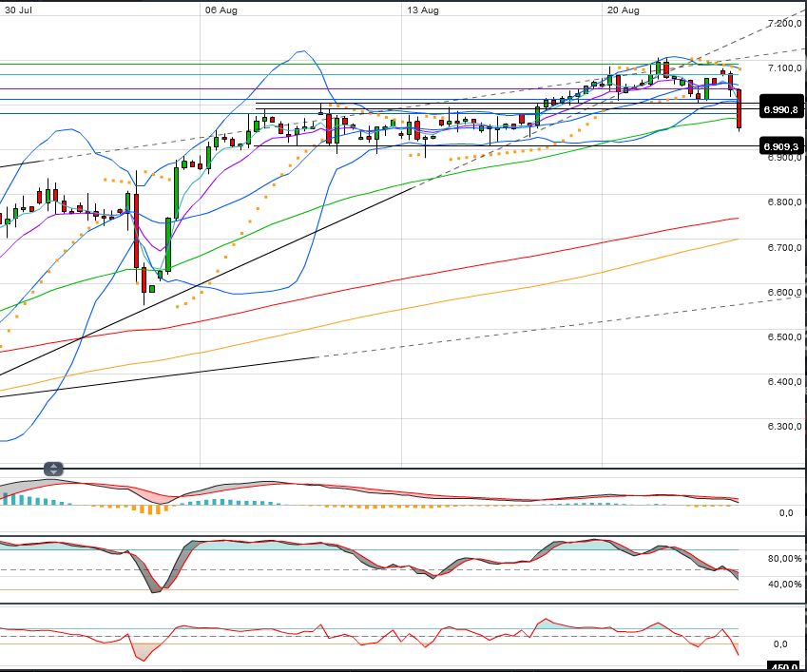Click the 7.100,0 price axis label
The height and width of the screenshot is (672, 807).
coord(784,67)
